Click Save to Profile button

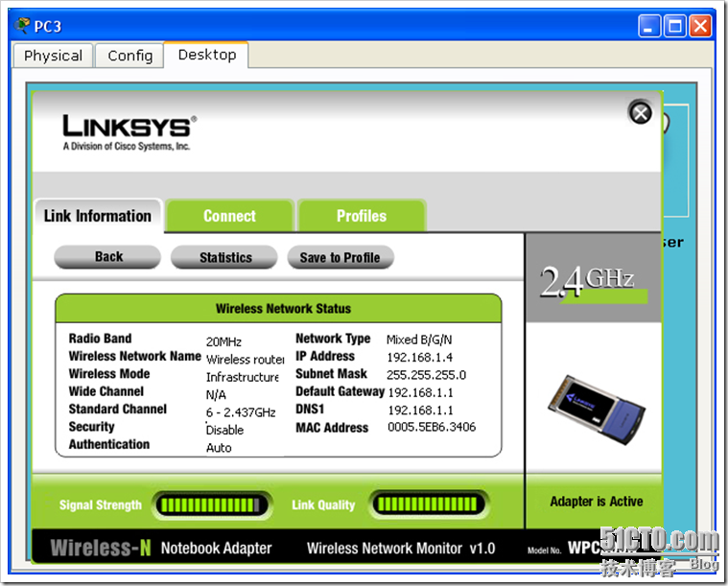click(x=341, y=257)
